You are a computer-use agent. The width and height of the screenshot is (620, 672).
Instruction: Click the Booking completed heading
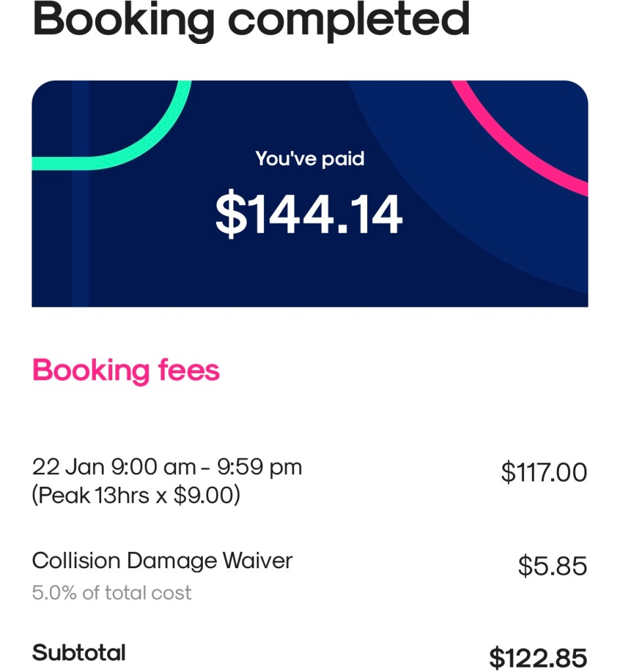click(x=251, y=21)
